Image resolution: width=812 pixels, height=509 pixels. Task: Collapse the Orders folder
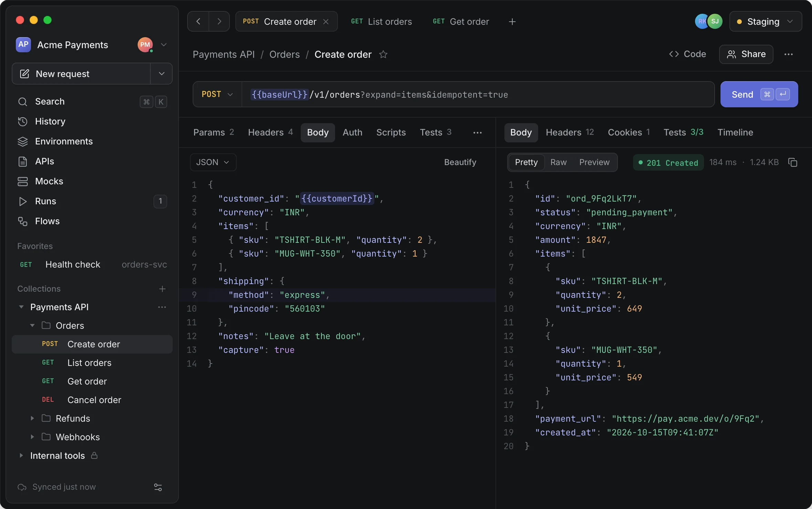coord(32,325)
